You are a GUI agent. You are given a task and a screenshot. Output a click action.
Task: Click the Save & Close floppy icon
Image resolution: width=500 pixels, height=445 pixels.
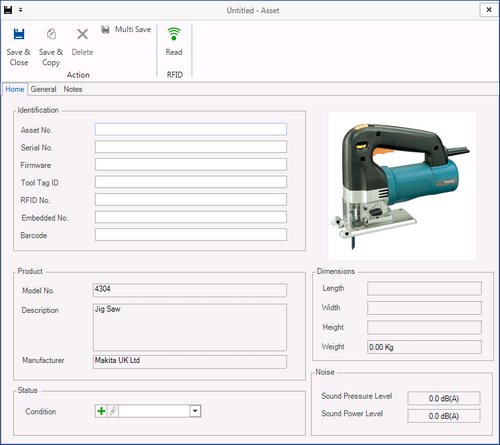[19, 34]
